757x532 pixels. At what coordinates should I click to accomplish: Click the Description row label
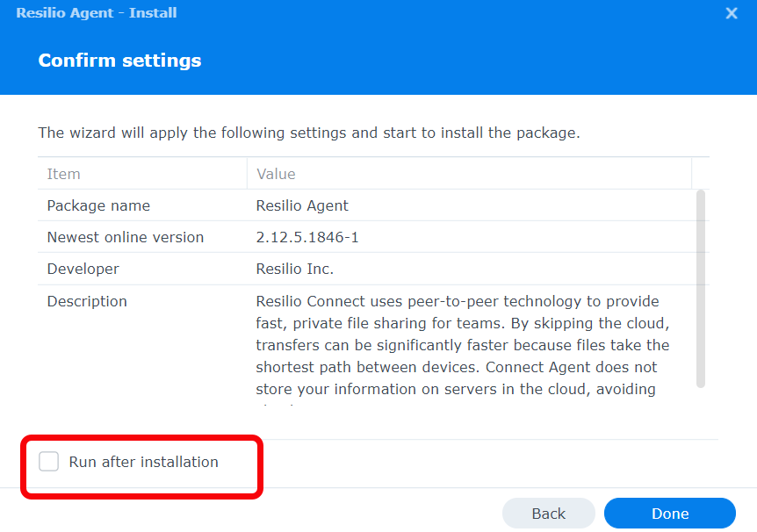[x=87, y=301]
